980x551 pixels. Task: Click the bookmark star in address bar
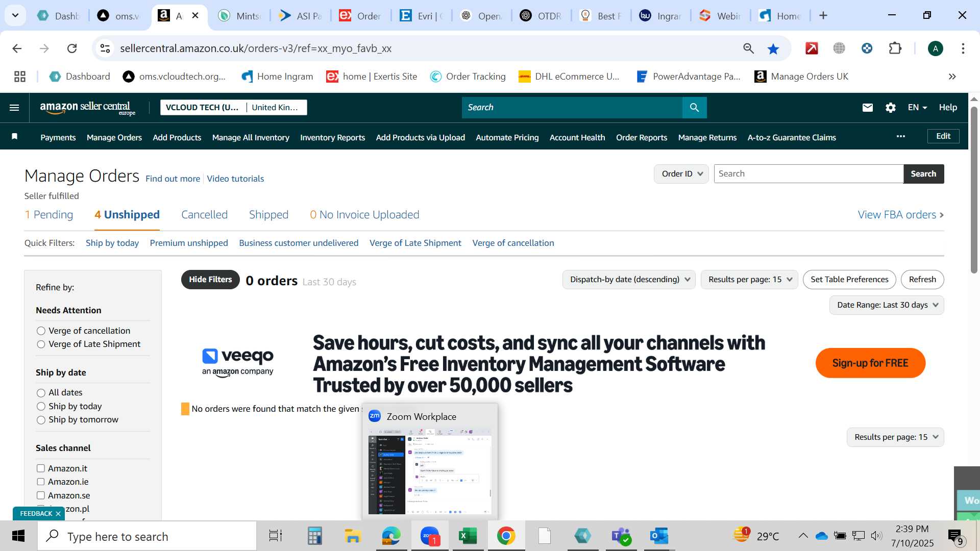773,48
